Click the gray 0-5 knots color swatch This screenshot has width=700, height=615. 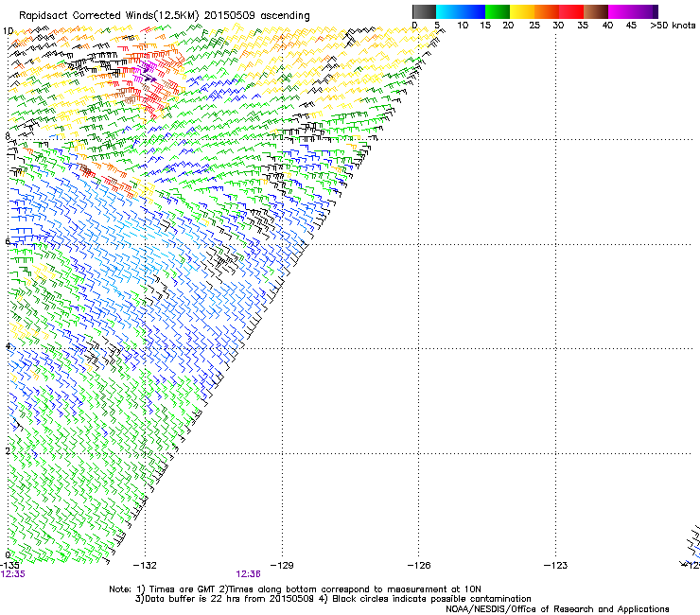[424, 11]
